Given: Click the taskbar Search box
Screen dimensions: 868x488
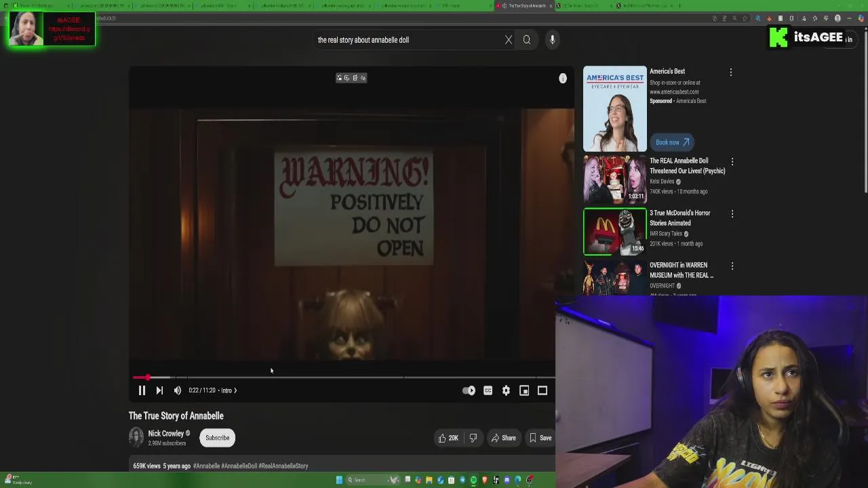Looking at the screenshot, I should [x=373, y=480].
